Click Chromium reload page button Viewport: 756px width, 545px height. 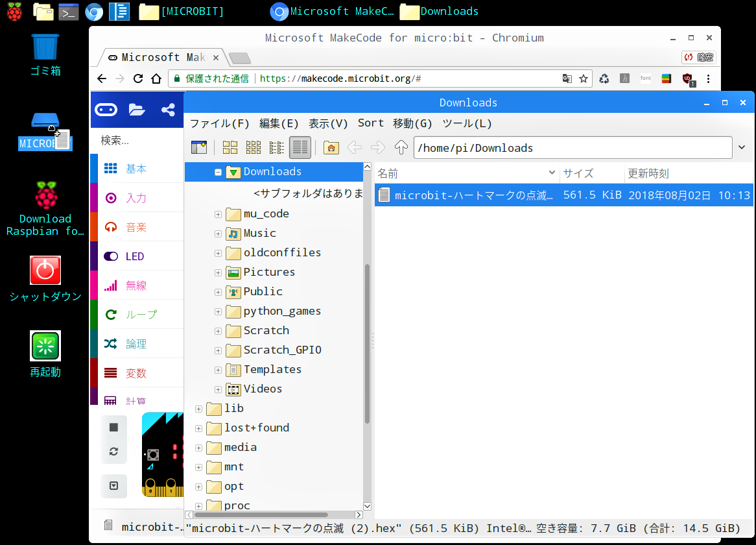point(138,79)
